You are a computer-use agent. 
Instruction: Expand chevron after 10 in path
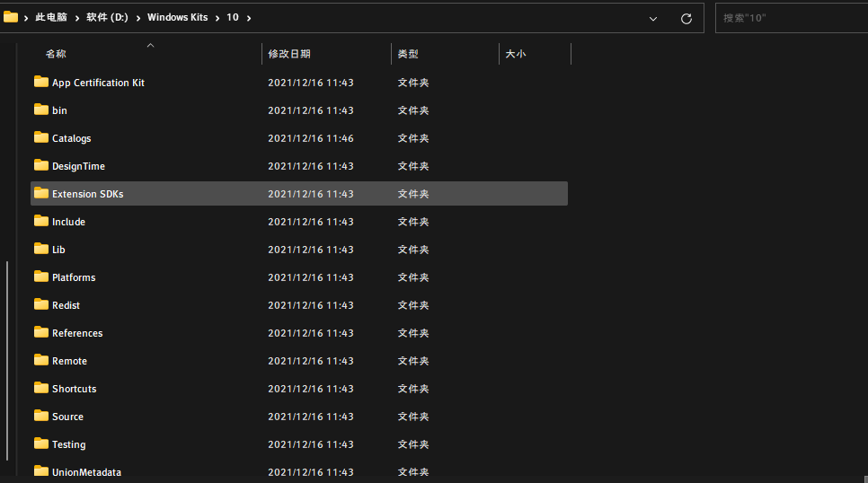[249, 18]
